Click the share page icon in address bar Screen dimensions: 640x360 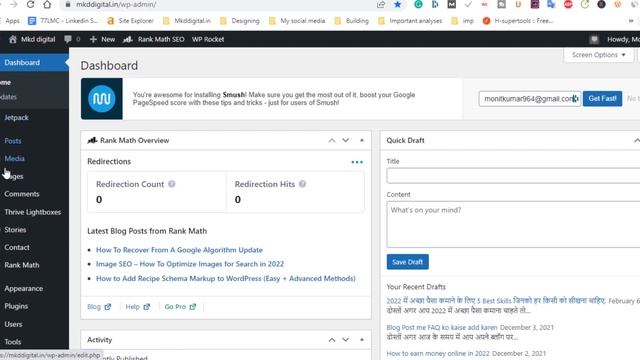(x=381, y=4)
